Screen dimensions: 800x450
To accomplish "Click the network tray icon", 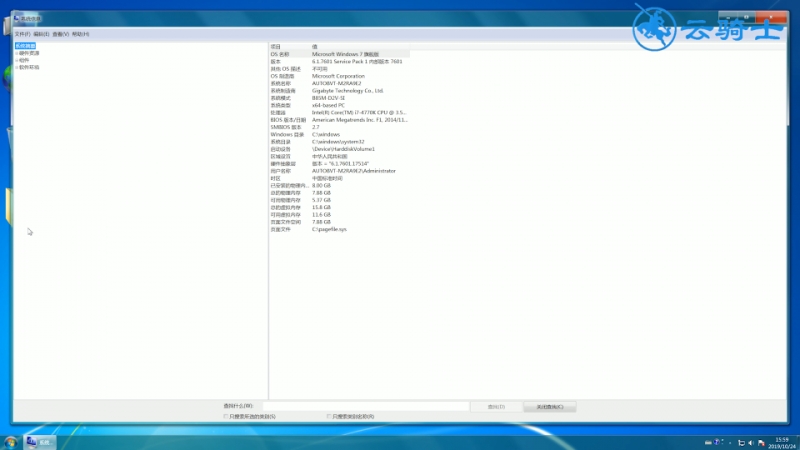I will click(741, 443).
